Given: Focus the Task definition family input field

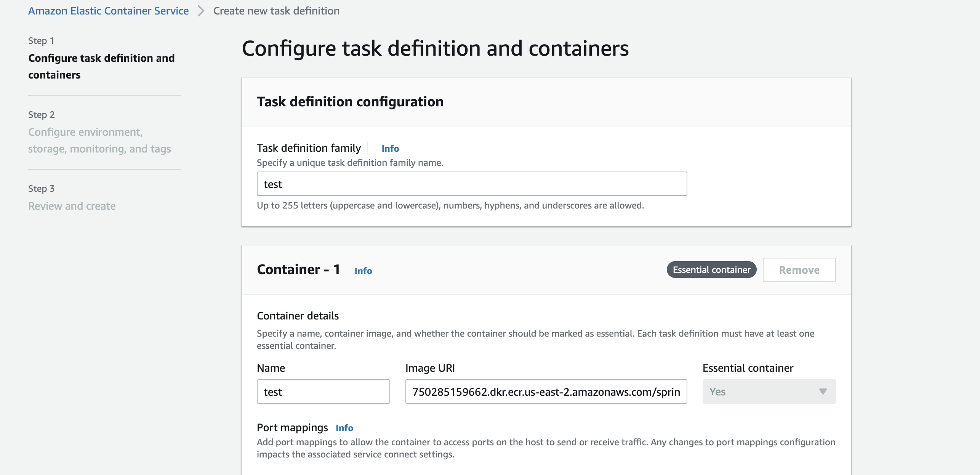Looking at the screenshot, I should tap(471, 184).
